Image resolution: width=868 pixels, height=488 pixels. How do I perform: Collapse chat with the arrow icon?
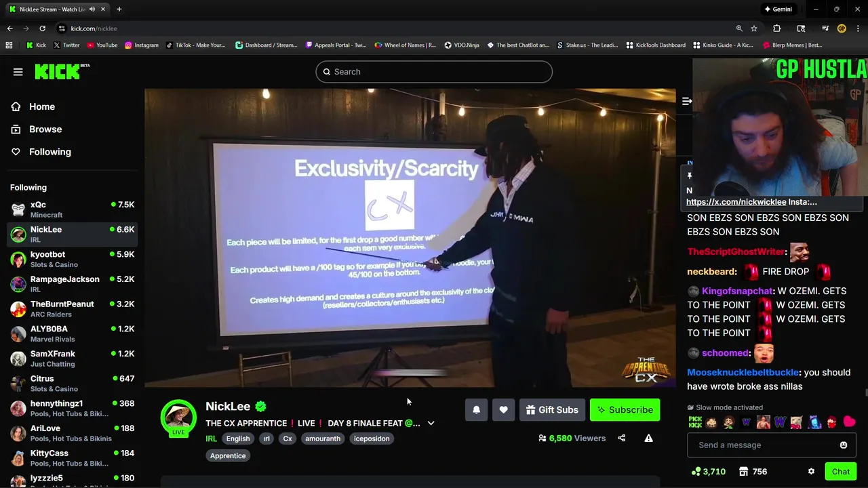(686, 101)
